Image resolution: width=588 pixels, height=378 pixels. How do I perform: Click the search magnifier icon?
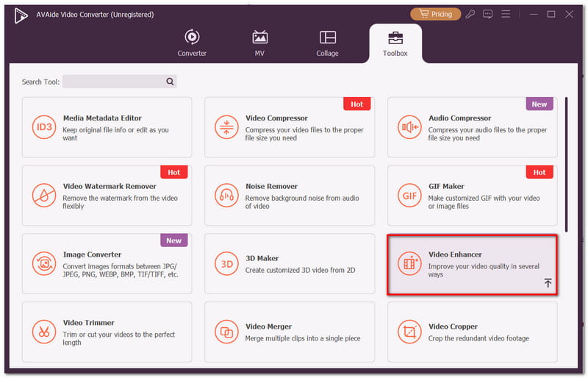pyautogui.click(x=170, y=82)
